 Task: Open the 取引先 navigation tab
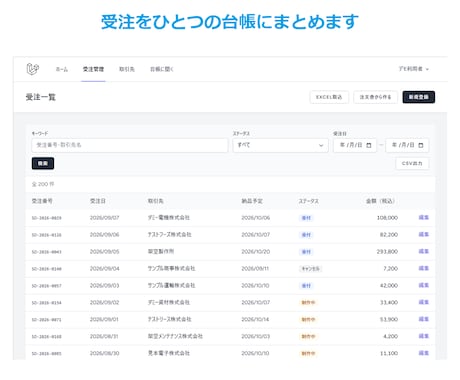127,69
